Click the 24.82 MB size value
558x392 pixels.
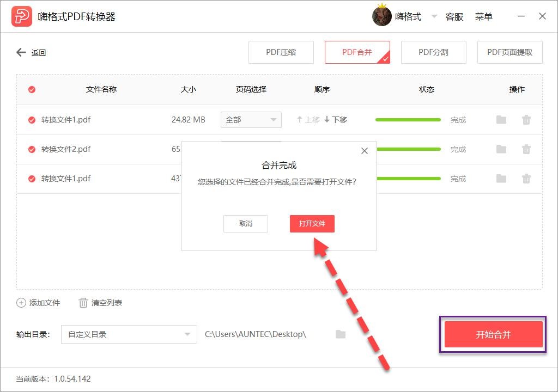[x=188, y=120]
